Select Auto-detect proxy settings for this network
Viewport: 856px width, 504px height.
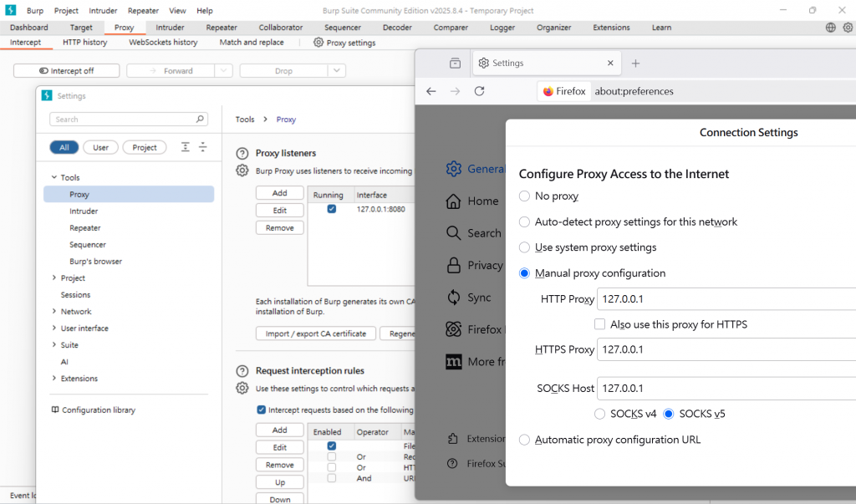pos(524,221)
